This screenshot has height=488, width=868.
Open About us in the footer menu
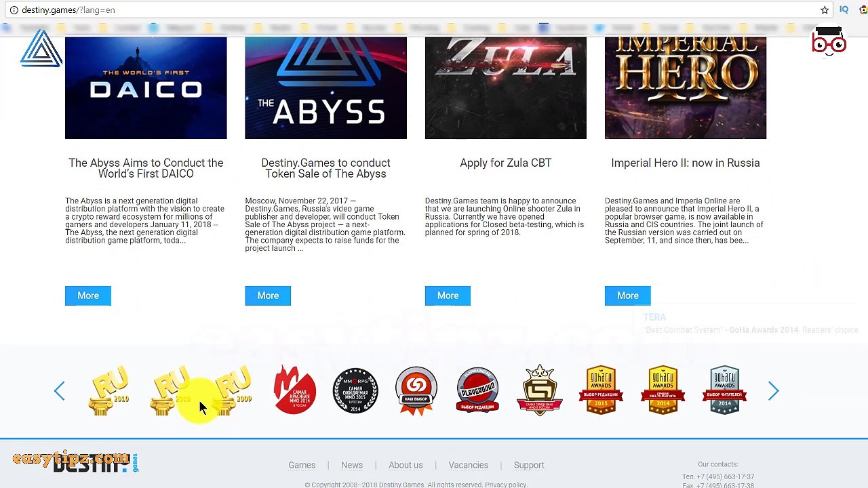(x=406, y=465)
